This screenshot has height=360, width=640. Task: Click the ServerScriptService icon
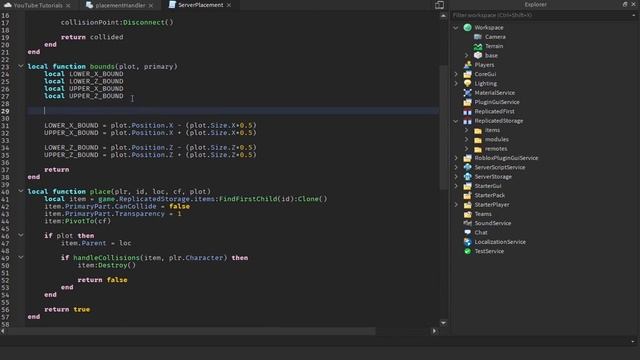(467, 167)
